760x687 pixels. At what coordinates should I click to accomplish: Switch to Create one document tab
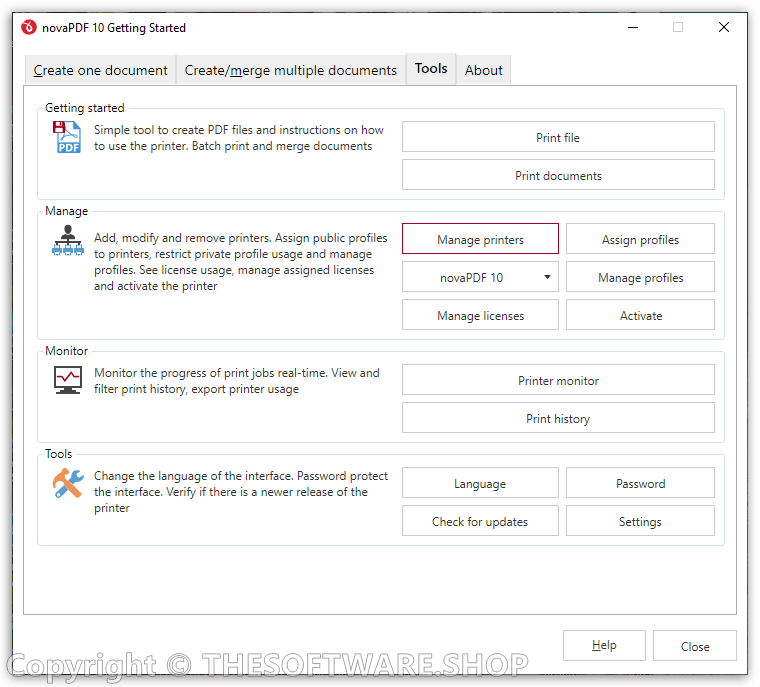click(100, 70)
